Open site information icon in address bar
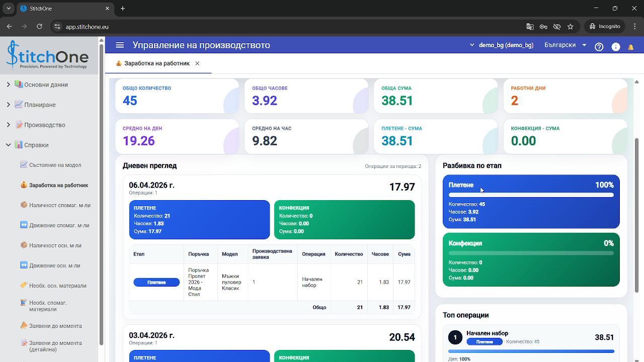The height and width of the screenshot is (362, 644). (x=57, y=27)
